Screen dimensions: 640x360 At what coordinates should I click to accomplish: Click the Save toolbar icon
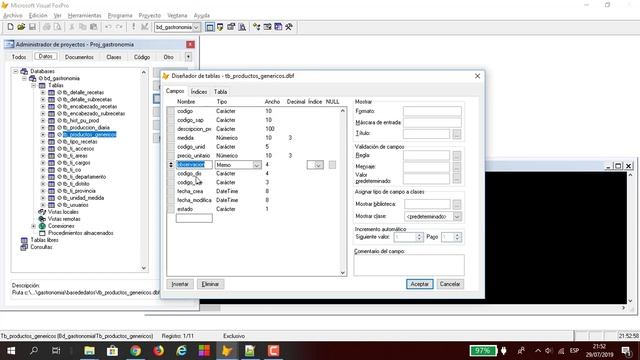(x=32, y=27)
